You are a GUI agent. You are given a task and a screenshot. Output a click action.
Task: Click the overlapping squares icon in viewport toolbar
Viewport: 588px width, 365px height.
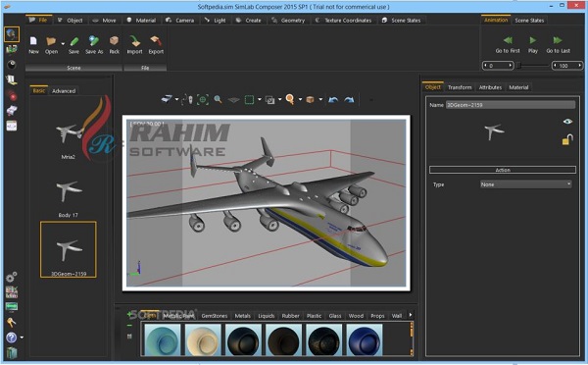[x=269, y=100]
